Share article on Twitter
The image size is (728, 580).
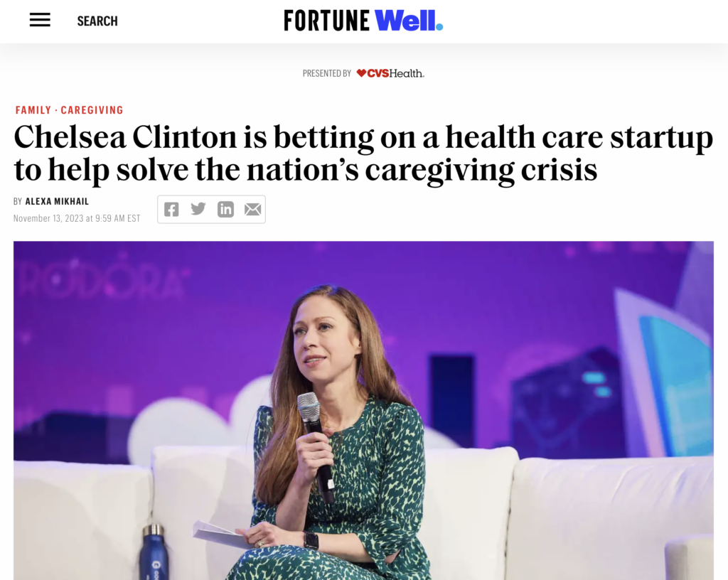(198, 209)
